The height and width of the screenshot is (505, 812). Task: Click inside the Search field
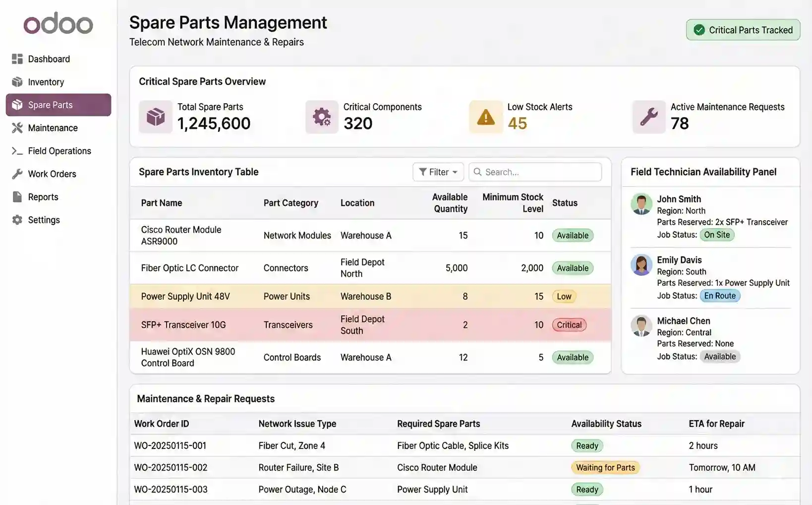point(535,172)
